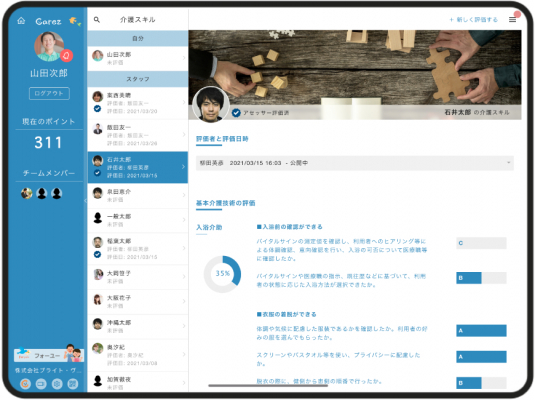Viewport: 535px width, 400px height.
Task: Click the ログアウト button
Action: pyautogui.click(x=49, y=93)
